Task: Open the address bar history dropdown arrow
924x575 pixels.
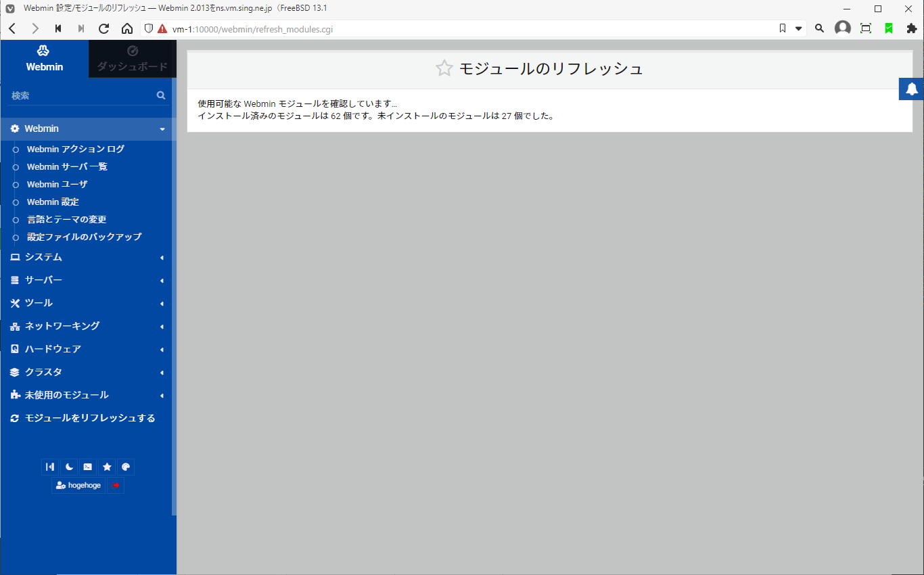Action: pyautogui.click(x=798, y=28)
